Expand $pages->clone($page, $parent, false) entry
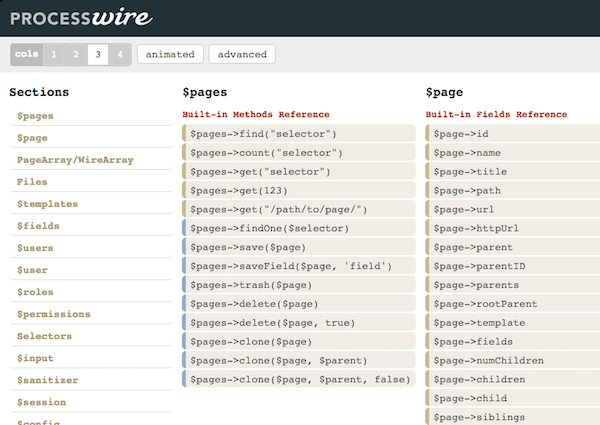Viewport: 600px width, 425px height. pyautogui.click(x=299, y=379)
